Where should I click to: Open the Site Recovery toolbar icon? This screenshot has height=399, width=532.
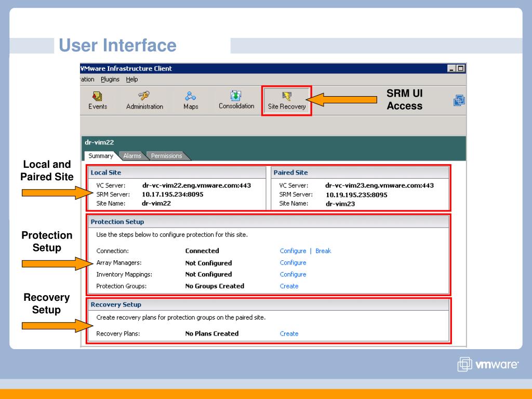(287, 100)
